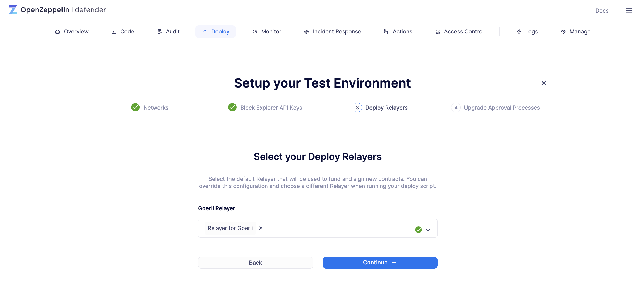Go to Block Explorer API Keys step label

click(x=271, y=108)
